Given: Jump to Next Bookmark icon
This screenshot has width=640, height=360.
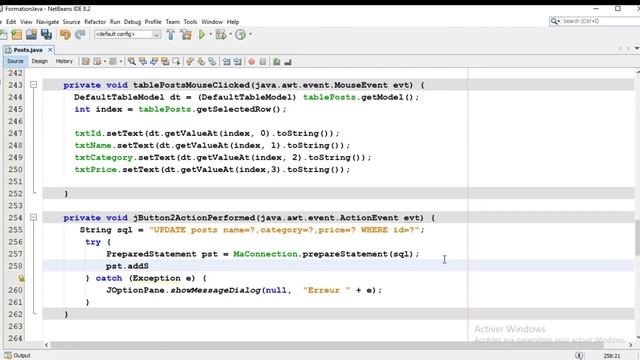Looking at the screenshot, I should [201, 62].
